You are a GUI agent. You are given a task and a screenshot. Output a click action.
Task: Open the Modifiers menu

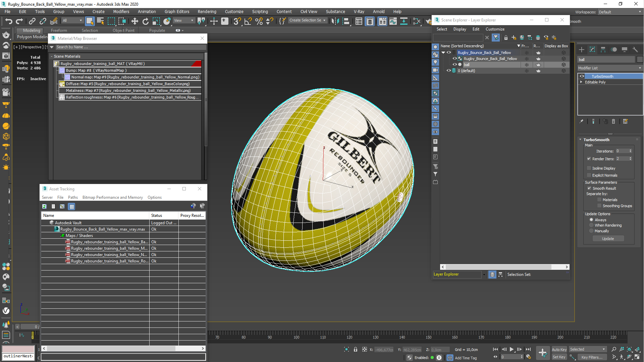click(x=121, y=12)
